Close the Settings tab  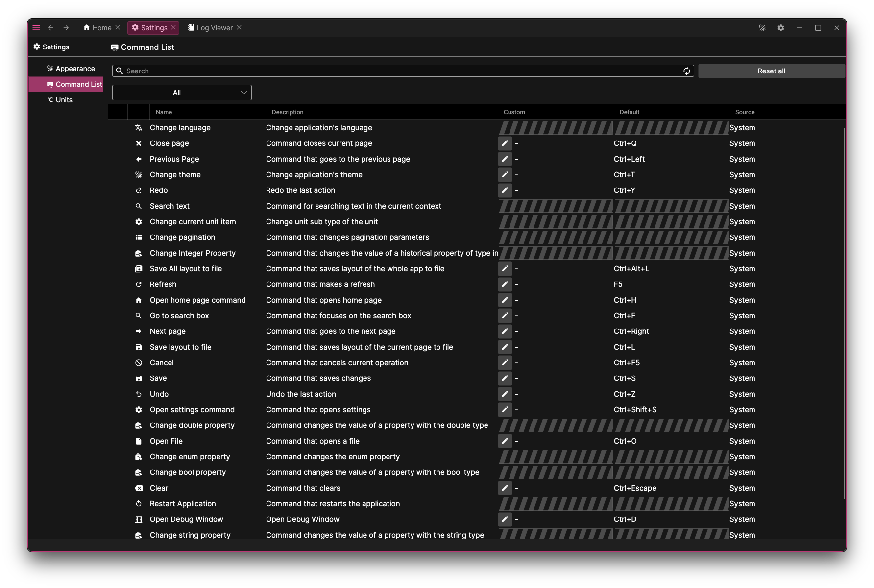[173, 28]
